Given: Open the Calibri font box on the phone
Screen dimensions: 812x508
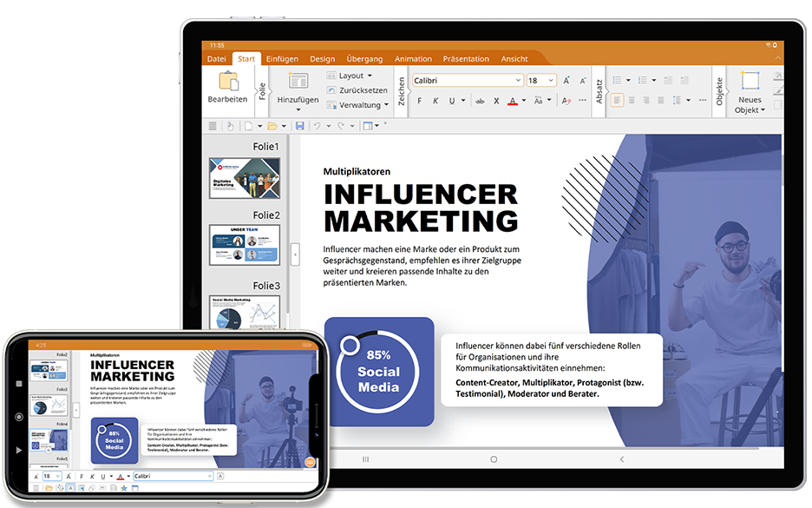Looking at the screenshot, I should tap(173, 476).
